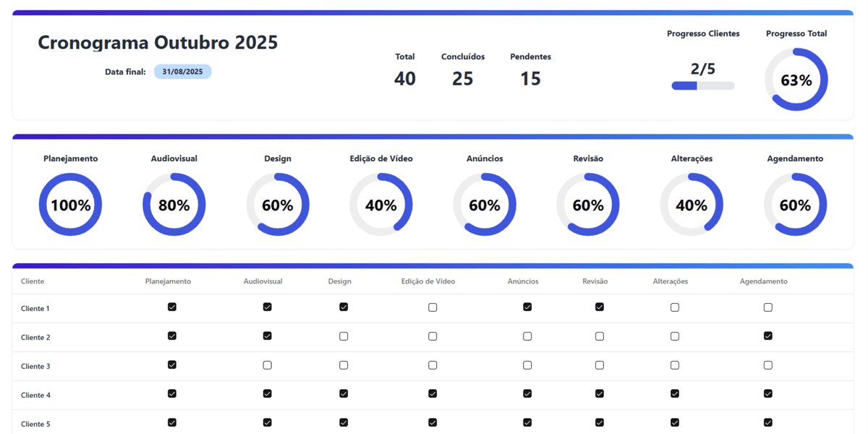Click the Progresso Total 63% ring

796,80
